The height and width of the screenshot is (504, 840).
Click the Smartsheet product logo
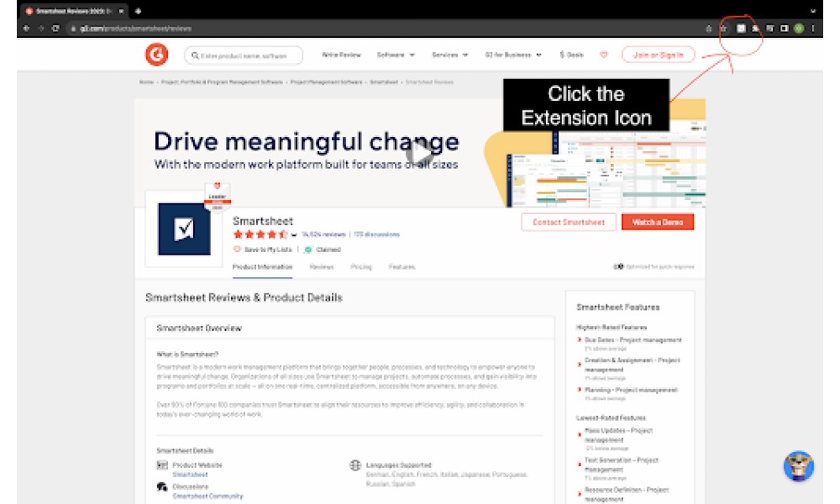coord(184,228)
